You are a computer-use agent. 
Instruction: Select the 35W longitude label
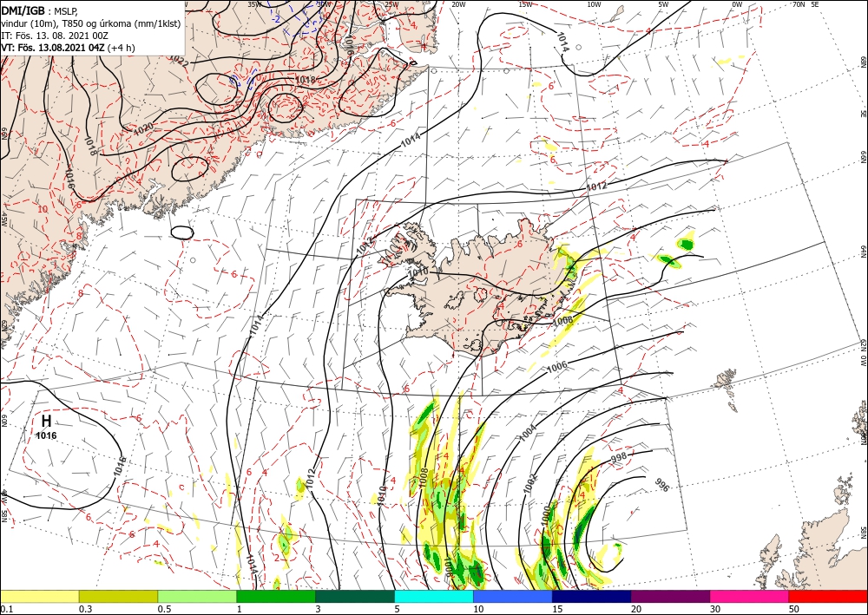(x=254, y=4)
